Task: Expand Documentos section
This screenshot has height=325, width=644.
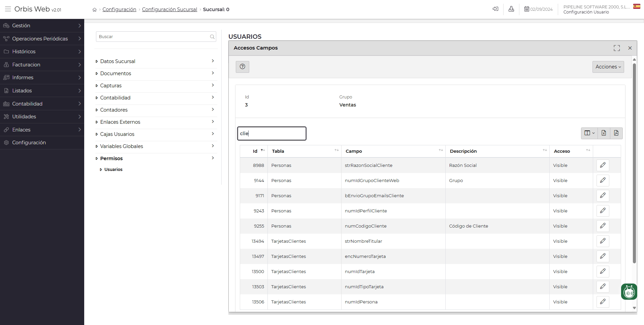Action: point(156,73)
